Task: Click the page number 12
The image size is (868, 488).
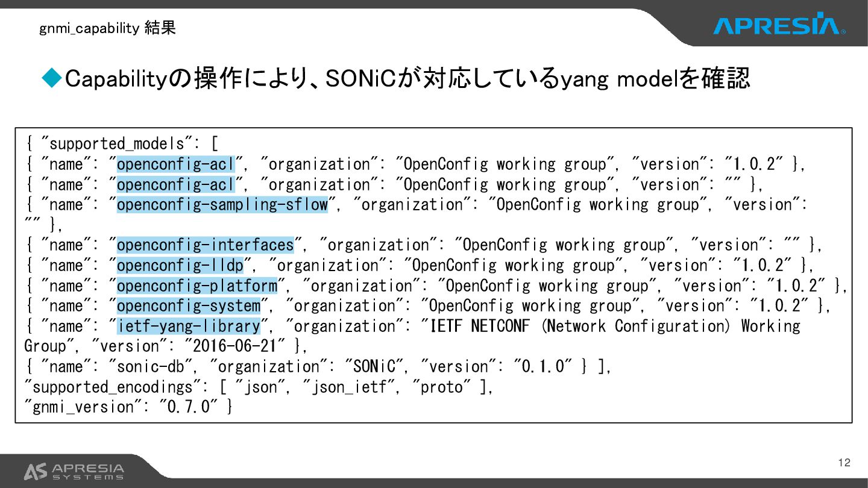Action: (844, 463)
